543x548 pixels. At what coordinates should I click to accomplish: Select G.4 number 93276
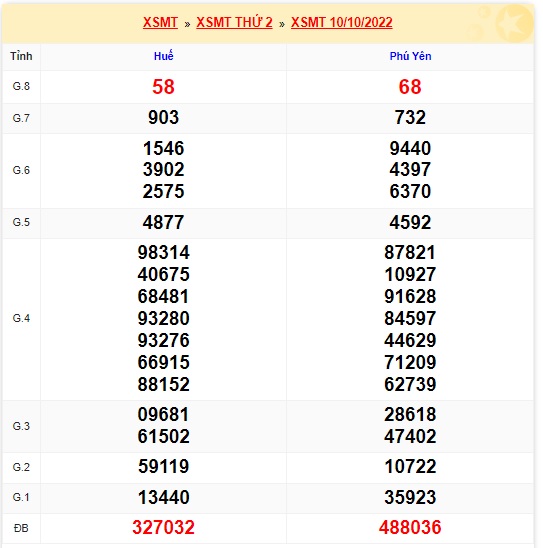coord(164,340)
